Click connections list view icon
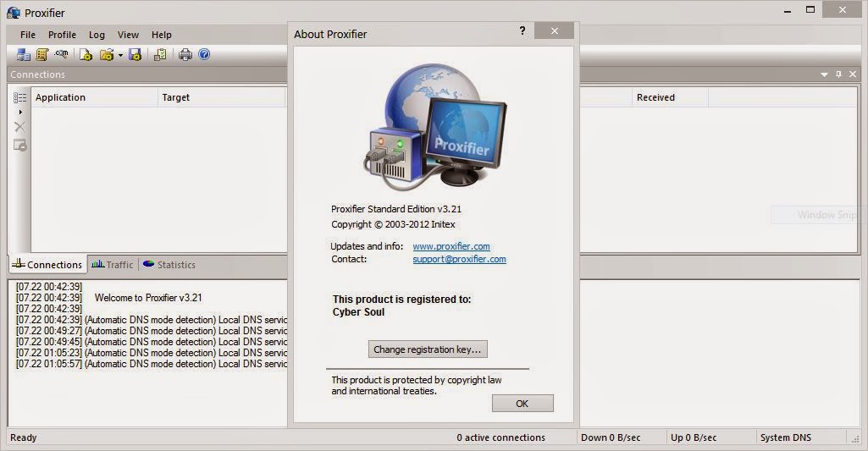The image size is (868, 451). coord(20,97)
